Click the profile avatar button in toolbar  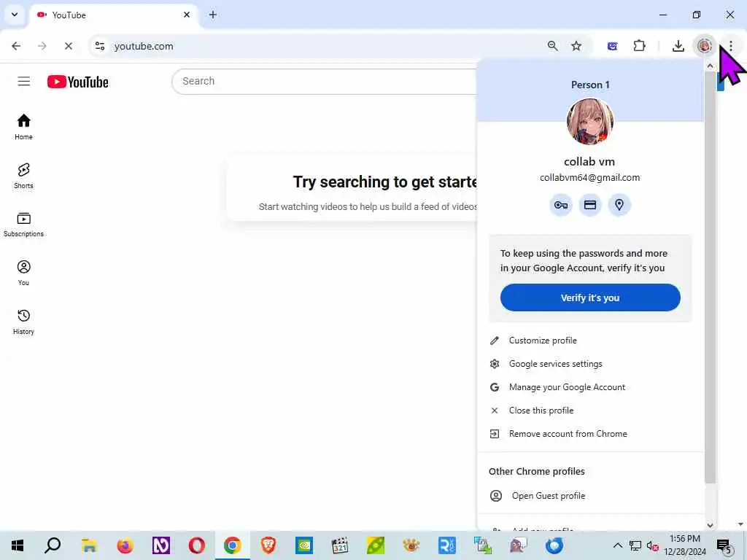pyautogui.click(x=705, y=46)
